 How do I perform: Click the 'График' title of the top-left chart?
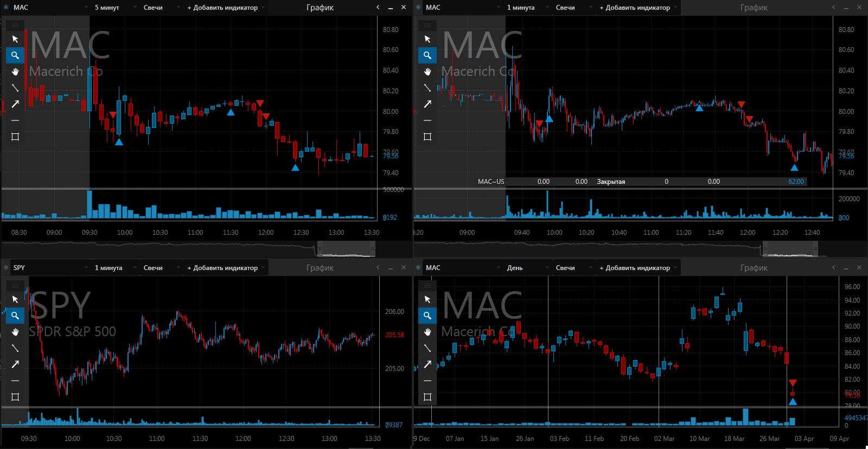320,8
